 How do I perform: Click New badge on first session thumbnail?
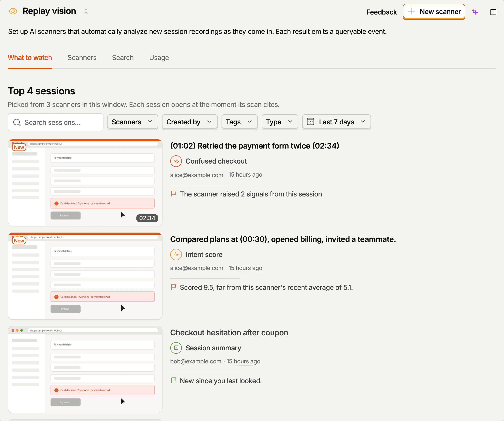[x=19, y=147]
